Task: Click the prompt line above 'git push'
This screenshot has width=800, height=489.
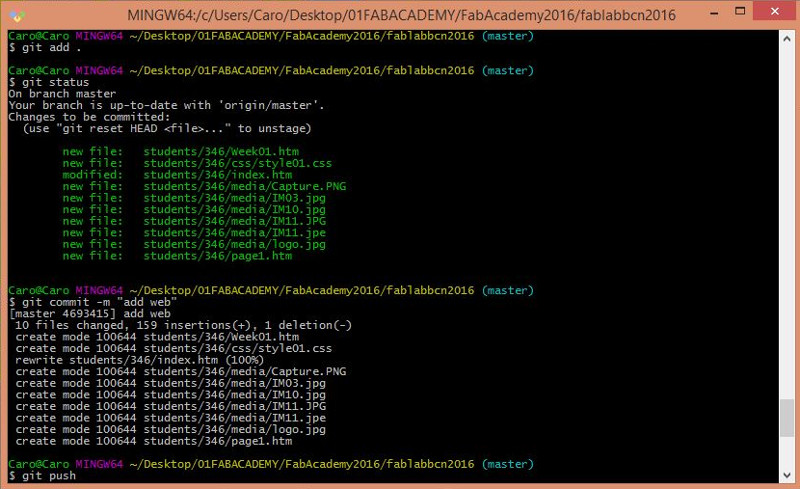Action: 271,464
